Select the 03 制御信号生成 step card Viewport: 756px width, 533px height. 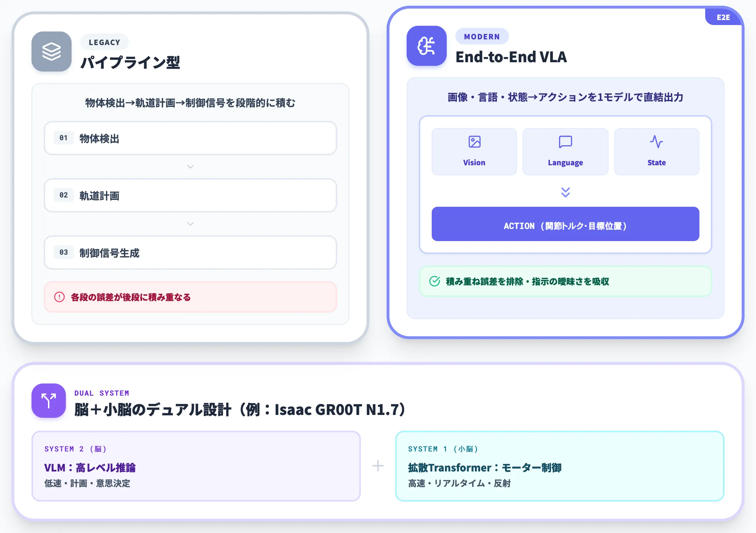[x=190, y=253]
